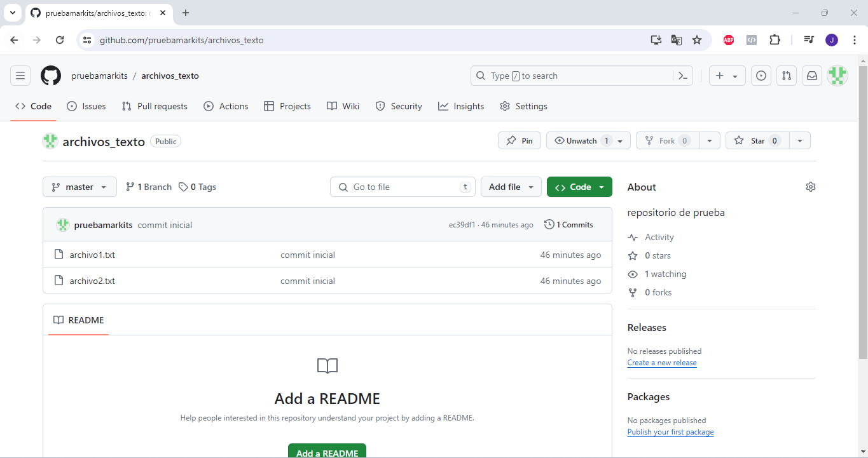
Task: Open the command palette icon in search
Action: [x=682, y=76]
